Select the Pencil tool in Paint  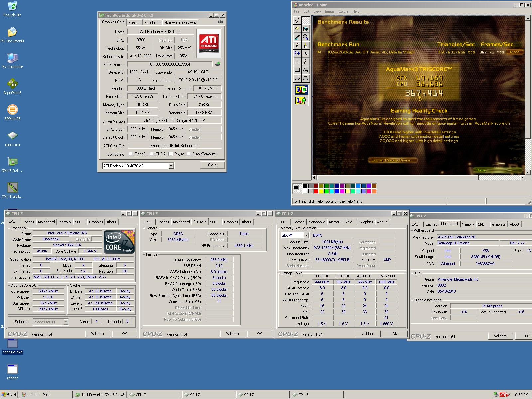(297, 45)
